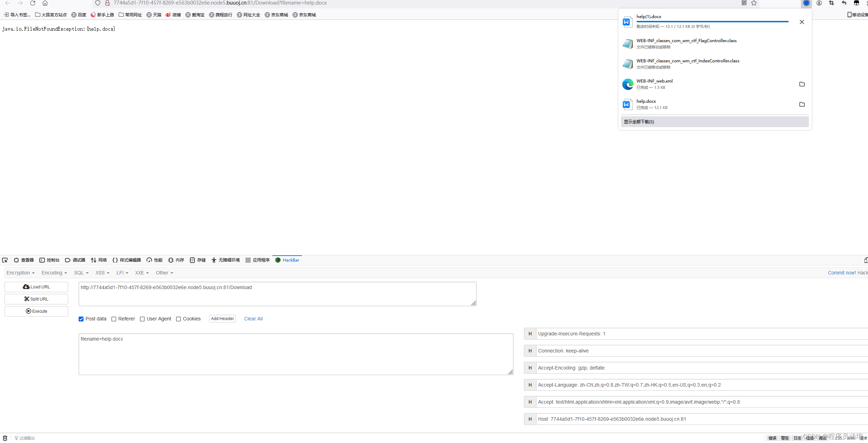Bookmark page with the star icon

754,3
